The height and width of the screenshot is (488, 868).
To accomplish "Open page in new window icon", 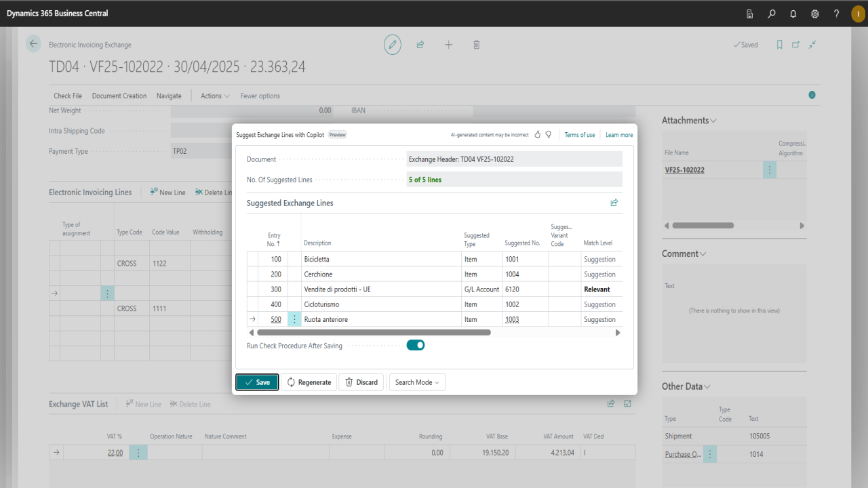I will tap(796, 45).
